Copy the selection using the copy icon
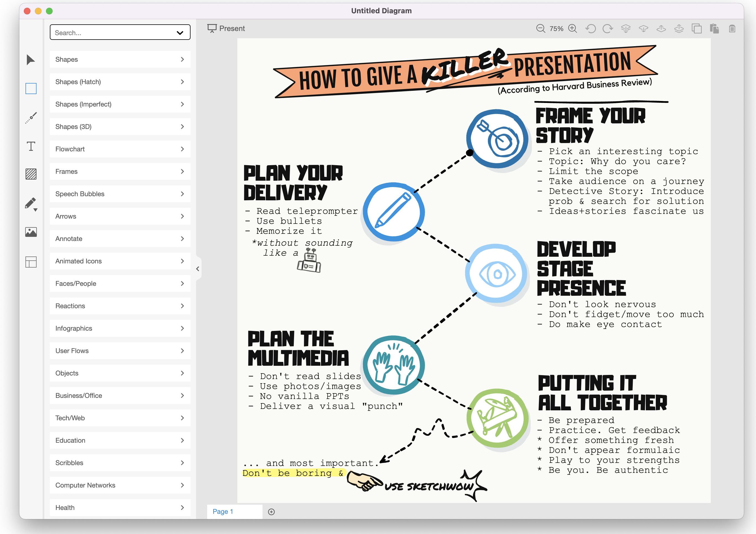Viewport: 756px width, 534px height. (697, 28)
